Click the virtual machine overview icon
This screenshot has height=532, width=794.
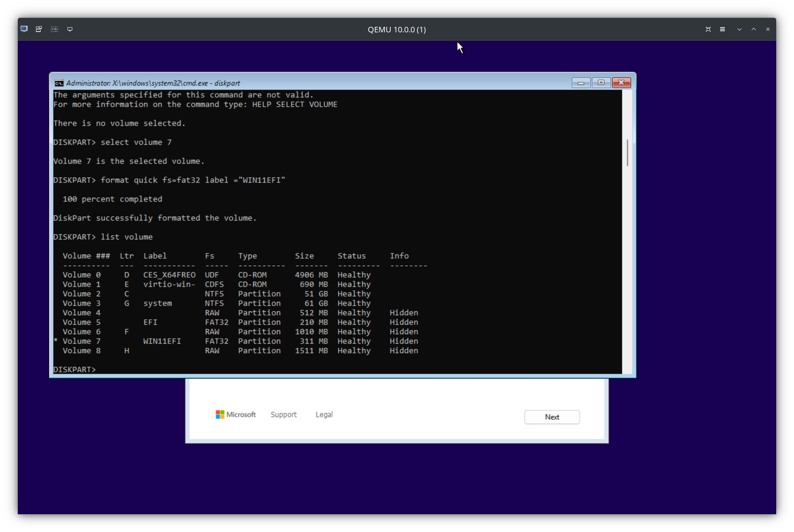pyautogui.click(x=38, y=29)
